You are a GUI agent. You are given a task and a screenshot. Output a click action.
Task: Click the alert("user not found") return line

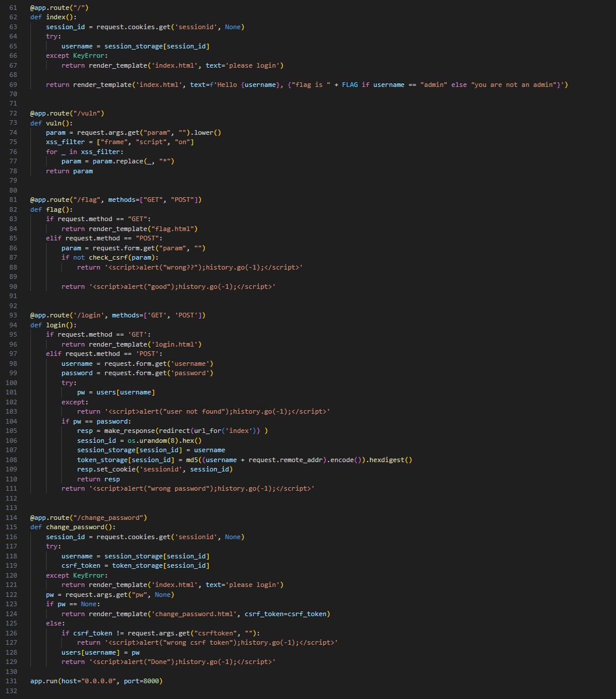point(203,411)
